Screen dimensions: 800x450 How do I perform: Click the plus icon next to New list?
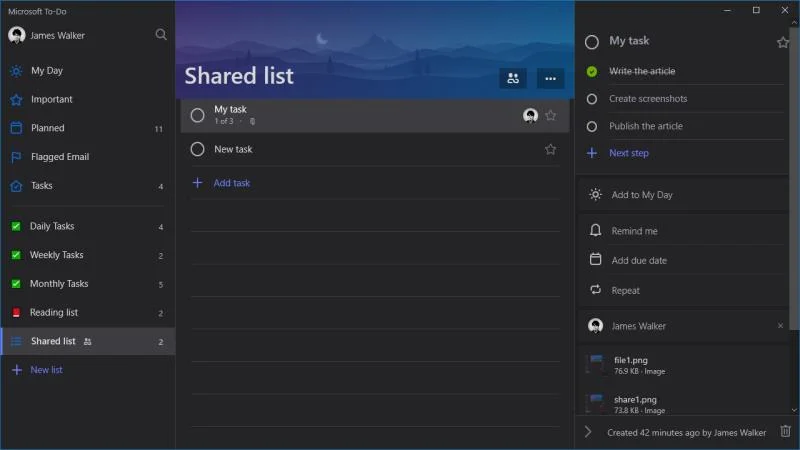(17, 370)
